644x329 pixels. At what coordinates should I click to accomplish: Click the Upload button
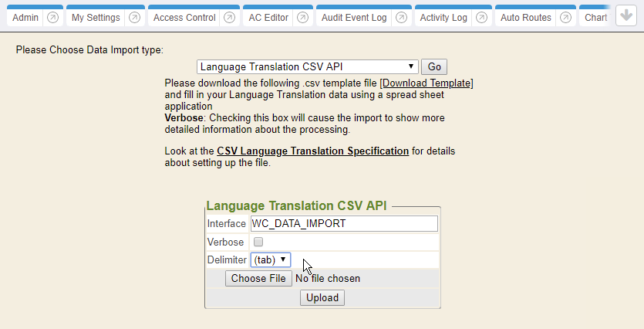[322, 297]
